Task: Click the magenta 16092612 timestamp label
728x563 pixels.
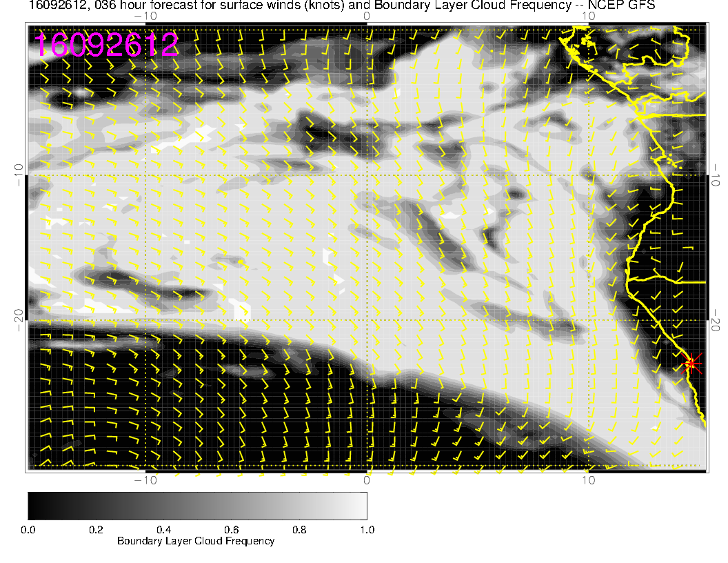Action: [x=107, y=46]
